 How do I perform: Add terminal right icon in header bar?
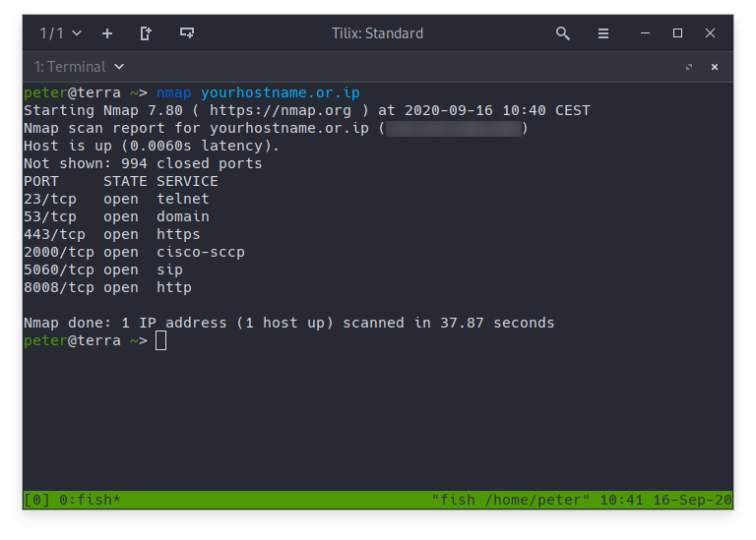tap(146, 33)
